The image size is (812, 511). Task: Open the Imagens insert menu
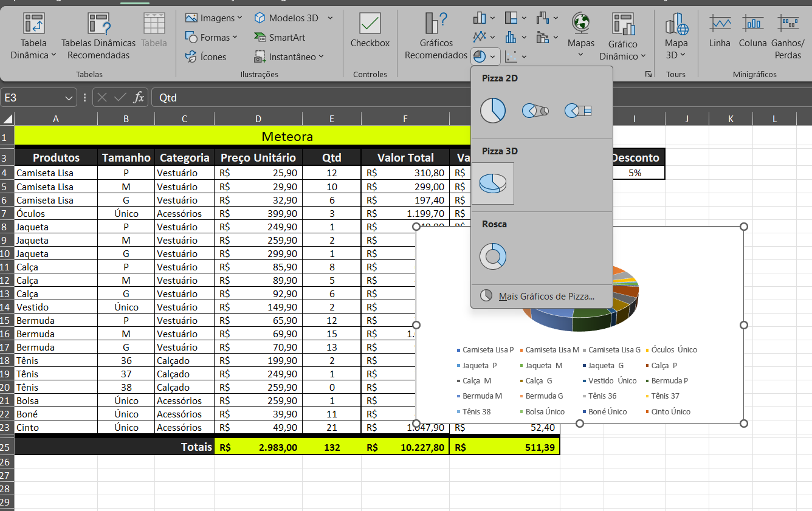pyautogui.click(x=213, y=18)
